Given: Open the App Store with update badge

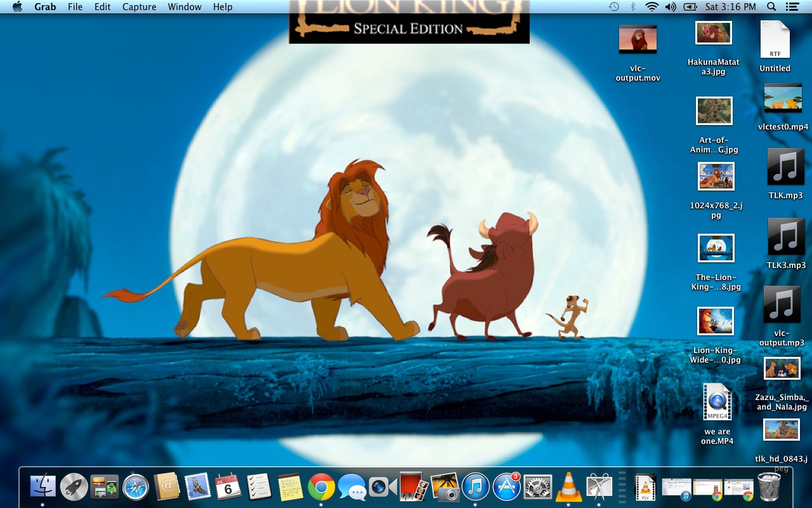Looking at the screenshot, I should [x=506, y=488].
